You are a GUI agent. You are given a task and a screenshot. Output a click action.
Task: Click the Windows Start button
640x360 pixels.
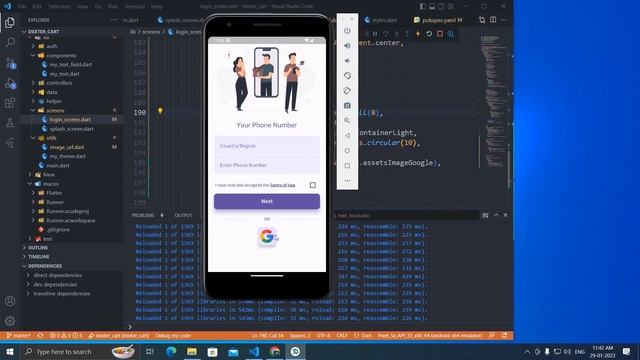[x=10, y=351]
